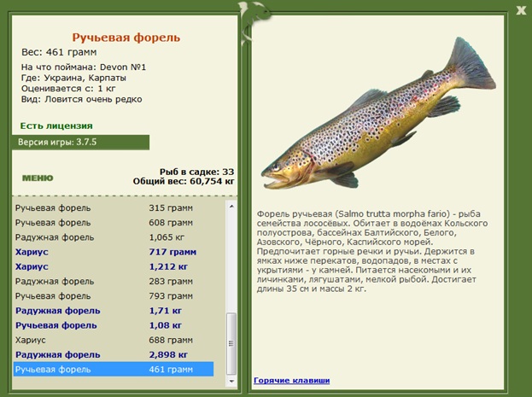532x397 pixels.
Task: Select Радужная форель 283 грамм row
Action: pos(114,281)
